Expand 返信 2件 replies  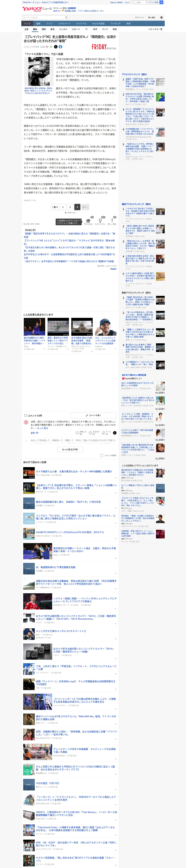pyautogui.click(x=34, y=433)
